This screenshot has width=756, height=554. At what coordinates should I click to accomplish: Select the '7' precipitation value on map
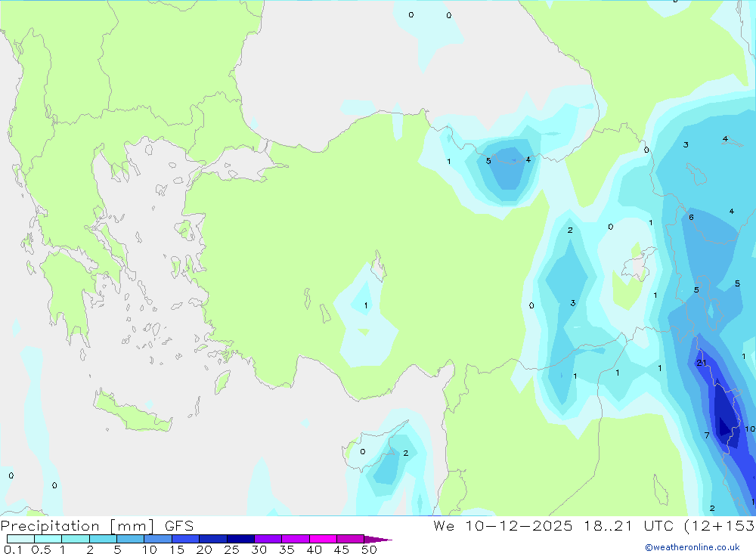pos(707,435)
